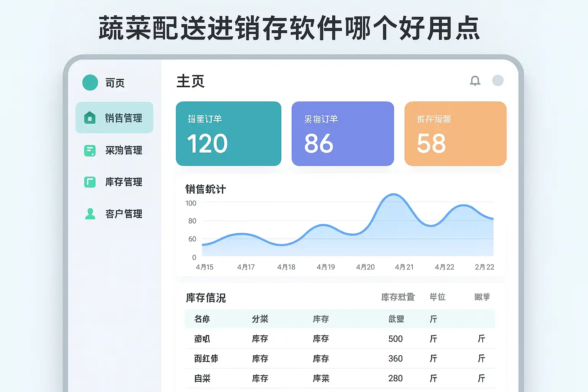Open the purple card showing 86
588x392 pixels.
[x=343, y=134]
